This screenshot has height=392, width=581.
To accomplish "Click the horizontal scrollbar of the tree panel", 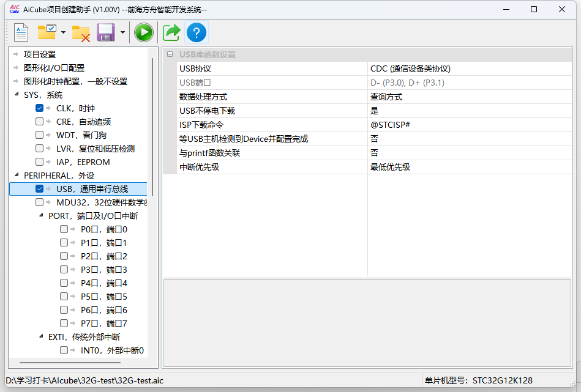I will [70, 363].
